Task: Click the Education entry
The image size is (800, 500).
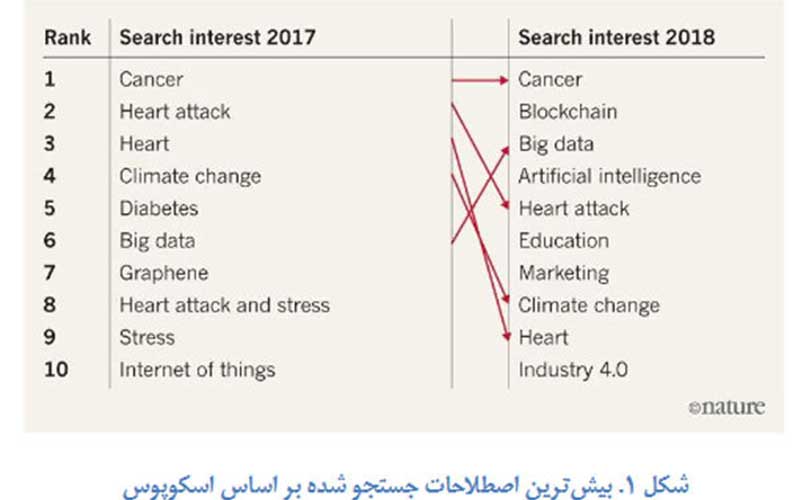Action: pyautogui.click(x=563, y=241)
